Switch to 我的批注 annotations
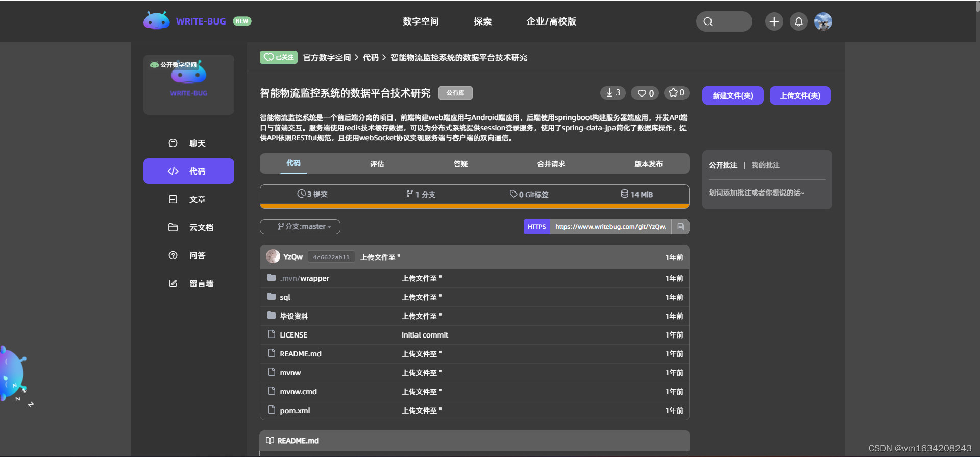This screenshot has width=980, height=457. pyautogui.click(x=766, y=165)
